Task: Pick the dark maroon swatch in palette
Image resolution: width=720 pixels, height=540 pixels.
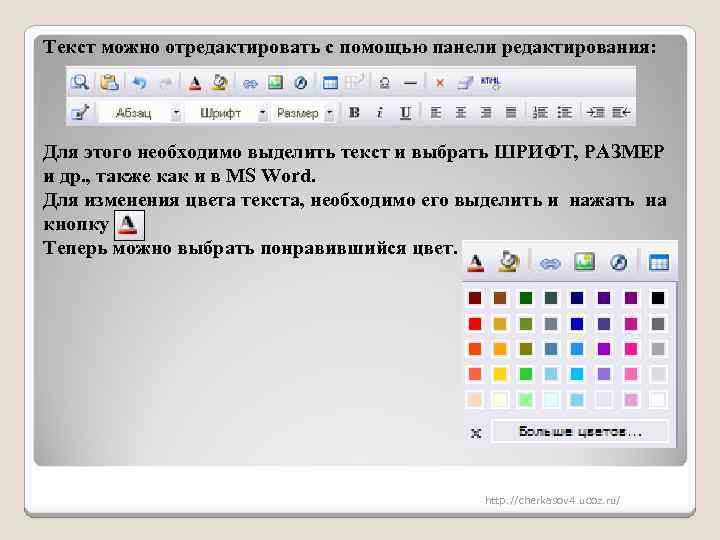Action: pyautogui.click(x=475, y=298)
